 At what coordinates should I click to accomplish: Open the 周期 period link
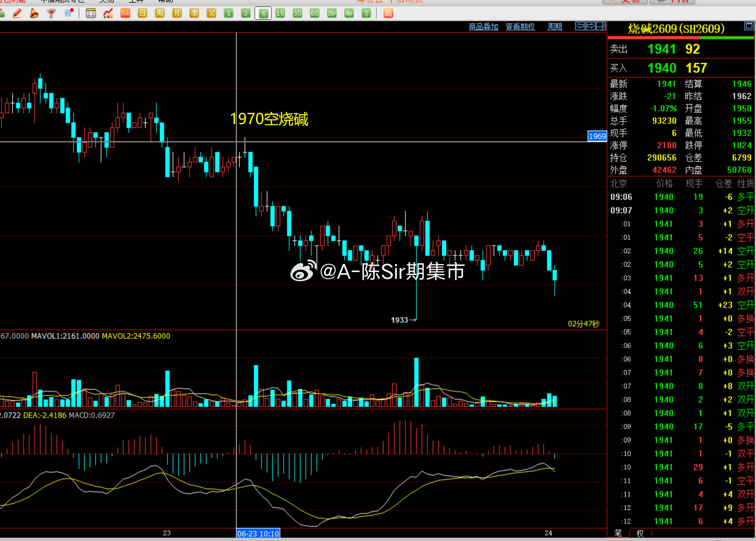555,27
